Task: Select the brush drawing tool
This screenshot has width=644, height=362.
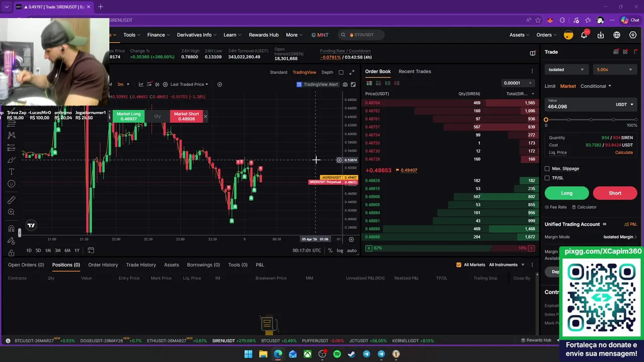Action: pyautogui.click(x=11, y=160)
